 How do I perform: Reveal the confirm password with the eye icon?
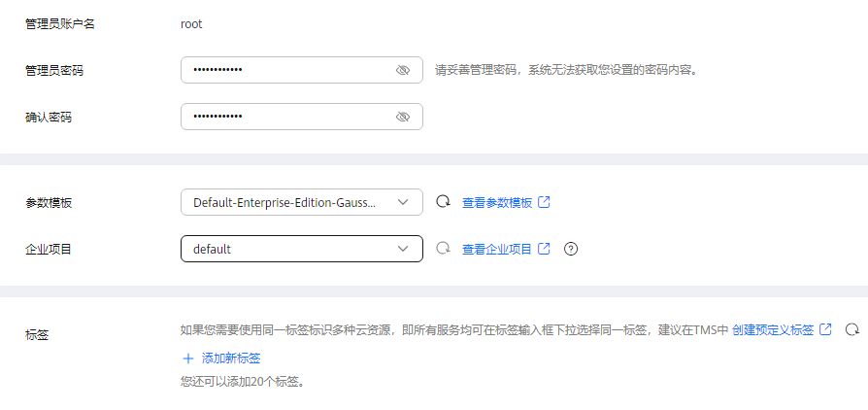[x=403, y=117]
